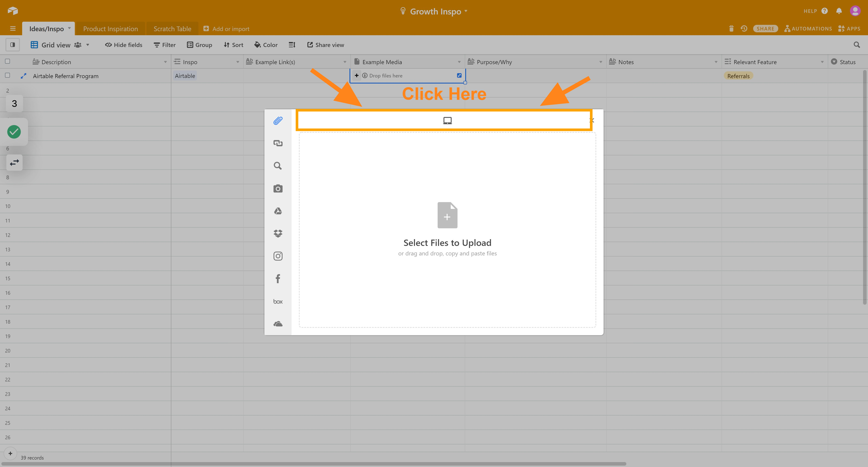Open the Inspo field dropdown arrow
Image resolution: width=868 pixels, height=467 pixels.
pos(238,62)
